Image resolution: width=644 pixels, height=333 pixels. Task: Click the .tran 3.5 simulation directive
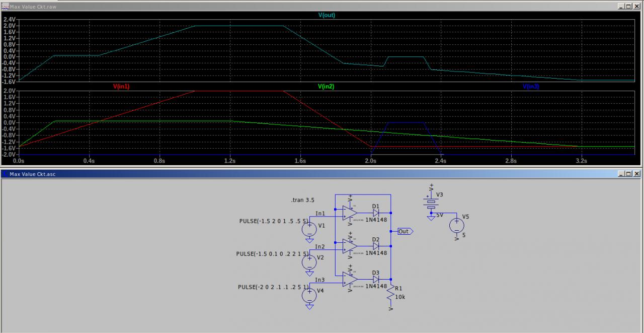tap(303, 200)
